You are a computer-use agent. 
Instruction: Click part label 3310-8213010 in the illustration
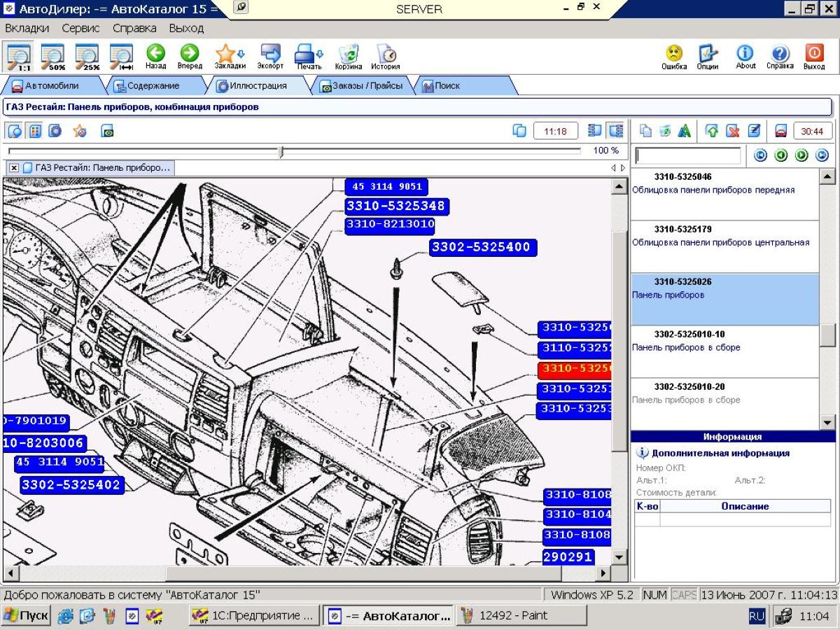(x=390, y=225)
